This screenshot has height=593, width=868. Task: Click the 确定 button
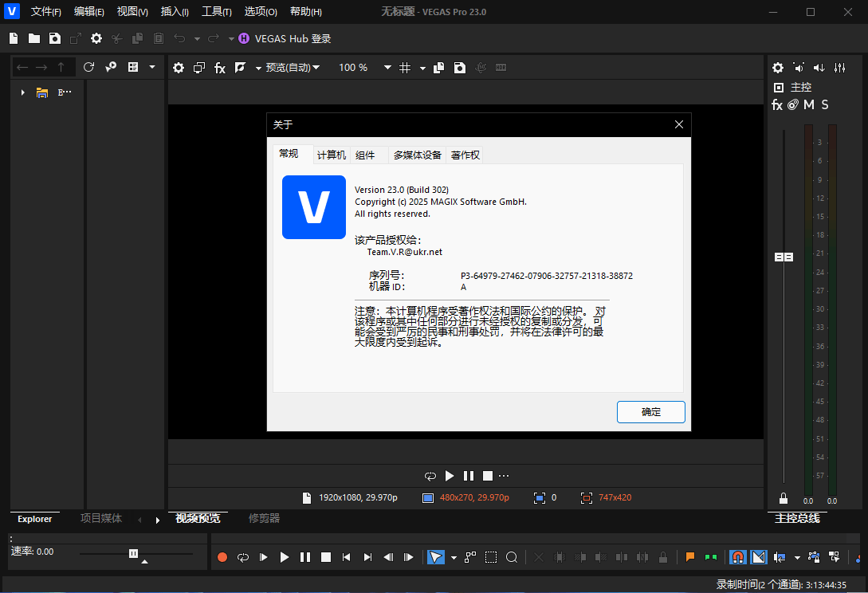click(650, 412)
